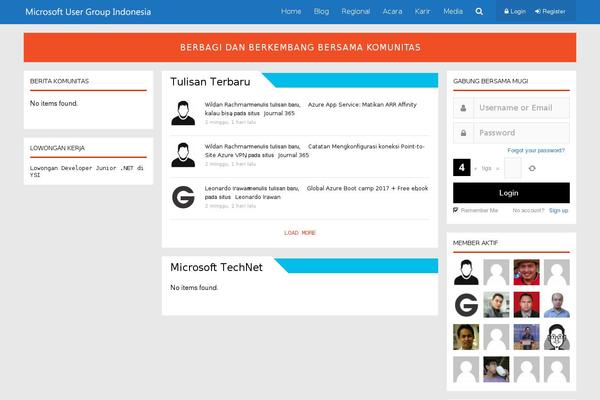Click LOAD MORE under Tulisan Terbaru

[x=300, y=233]
